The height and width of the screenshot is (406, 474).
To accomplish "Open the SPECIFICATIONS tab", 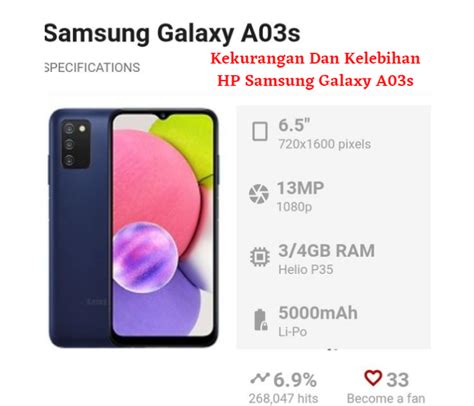I will tap(92, 68).
